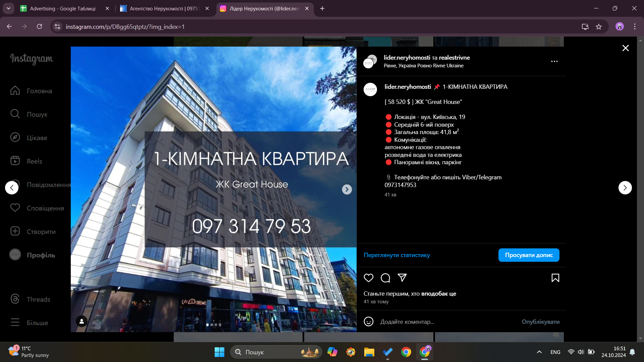Open Пошук search in Instagram sidebar
644x362 pixels.
(x=37, y=114)
